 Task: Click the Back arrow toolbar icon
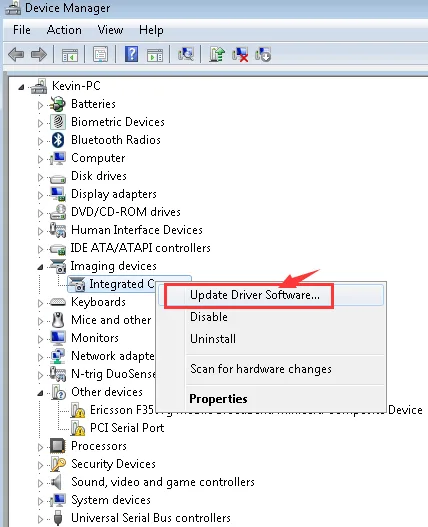[x=16, y=54]
